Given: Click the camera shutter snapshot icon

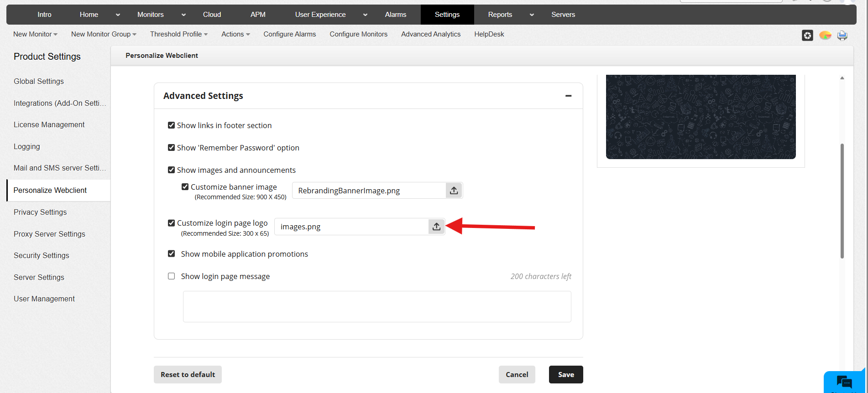Looking at the screenshot, I should [x=807, y=35].
